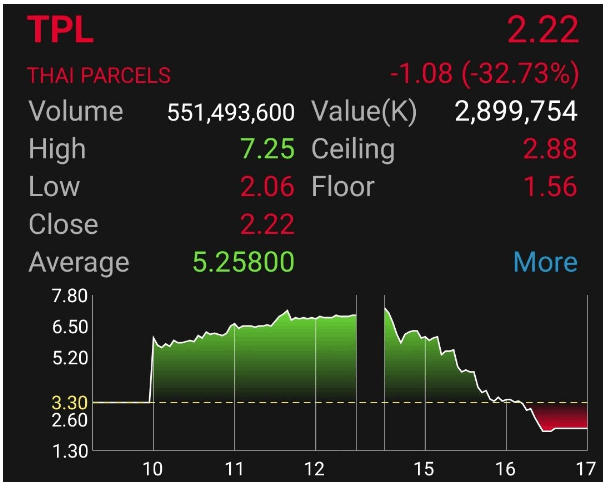Click the 5.20 y-axis label
The image size is (610, 491).
point(70,358)
